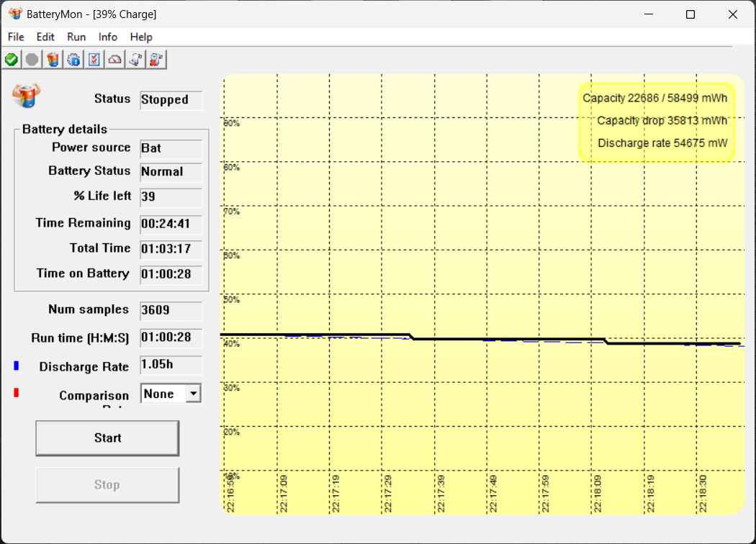Click the red Comparison color marker
The image size is (756, 544).
click(x=17, y=392)
